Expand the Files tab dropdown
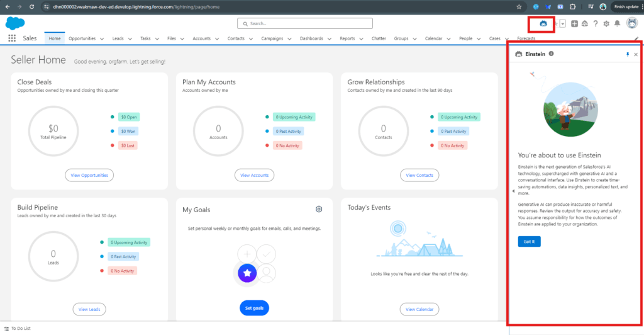Image resolution: width=644 pixels, height=335 pixels. (x=182, y=38)
